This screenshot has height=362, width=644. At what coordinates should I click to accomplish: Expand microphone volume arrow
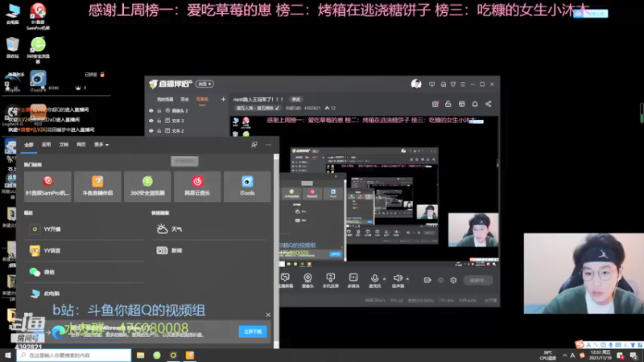[385, 279]
